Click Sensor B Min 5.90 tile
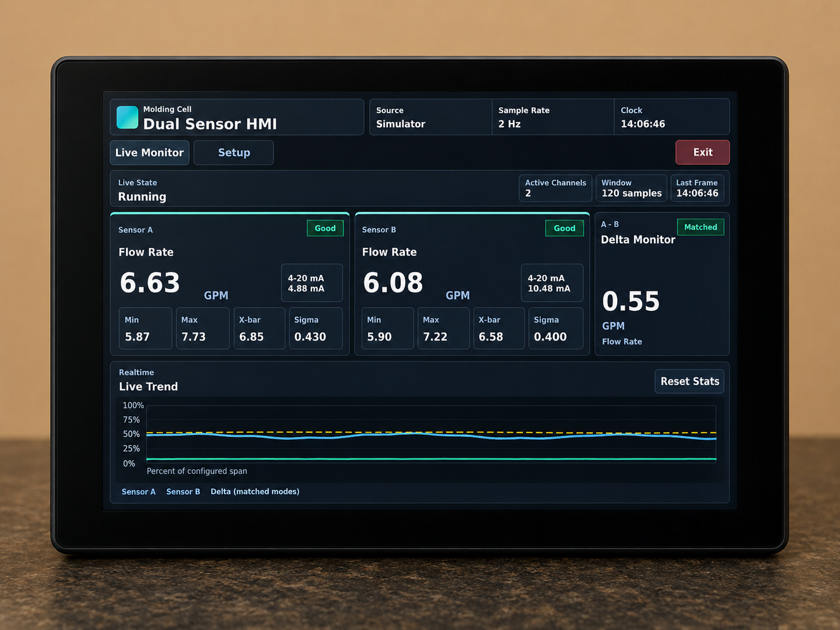The height and width of the screenshot is (630, 840). point(388,328)
